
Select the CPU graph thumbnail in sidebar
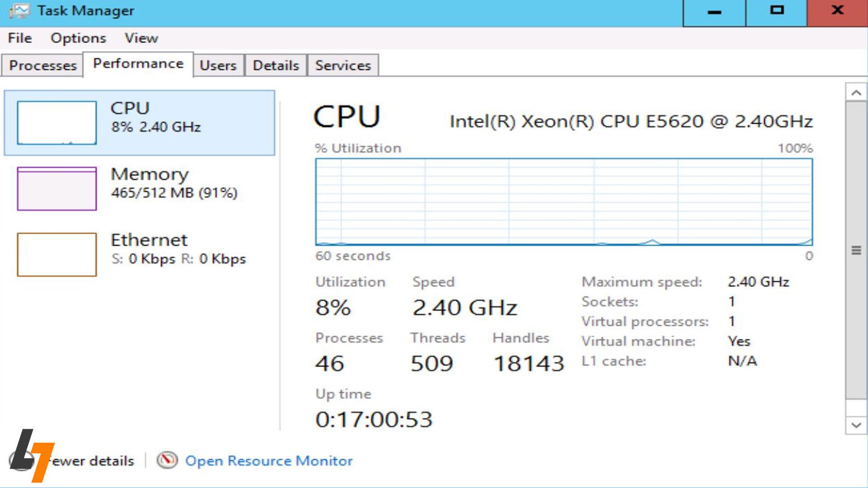57,123
